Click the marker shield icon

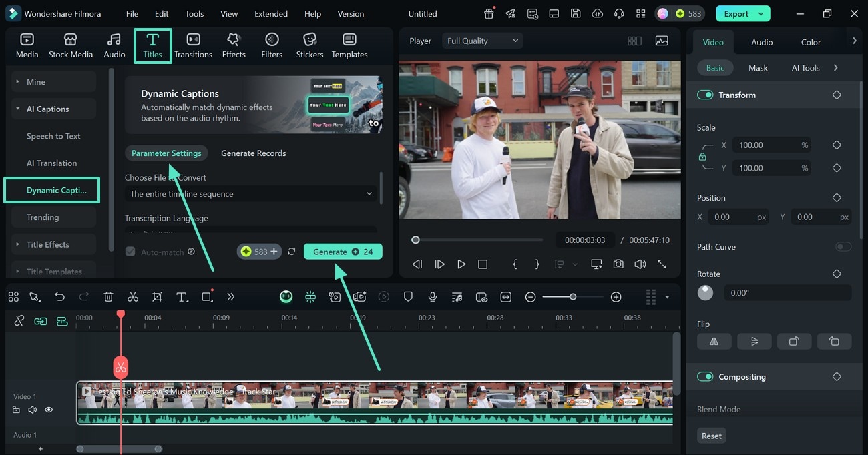click(x=408, y=297)
